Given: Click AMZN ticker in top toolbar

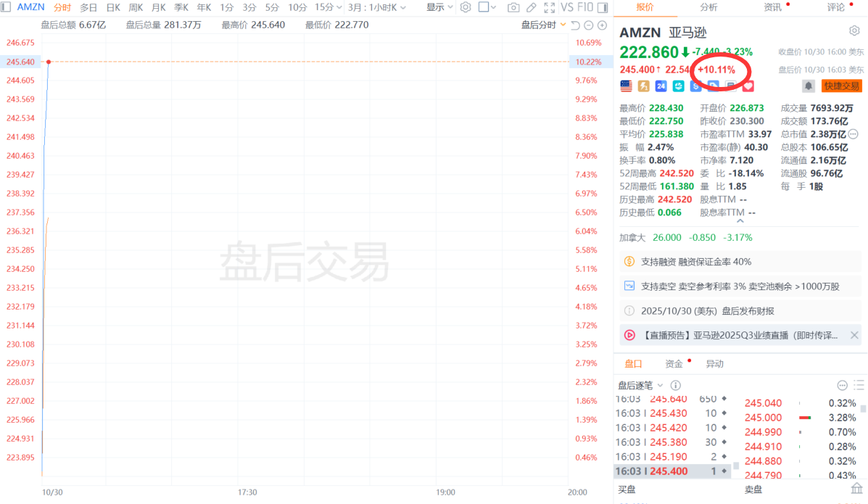Looking at the screenshot, I should click(30, 7).
